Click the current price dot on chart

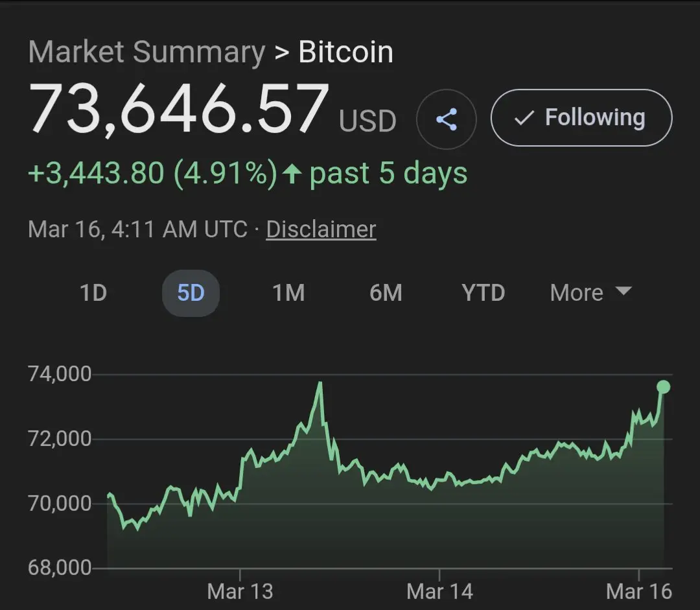(663, 387)
